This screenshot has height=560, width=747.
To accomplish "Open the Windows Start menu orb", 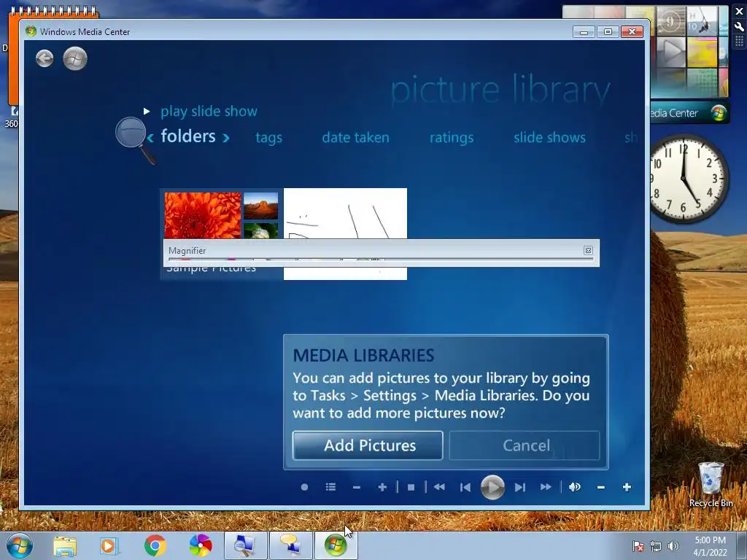I will [x=20, y=545].
